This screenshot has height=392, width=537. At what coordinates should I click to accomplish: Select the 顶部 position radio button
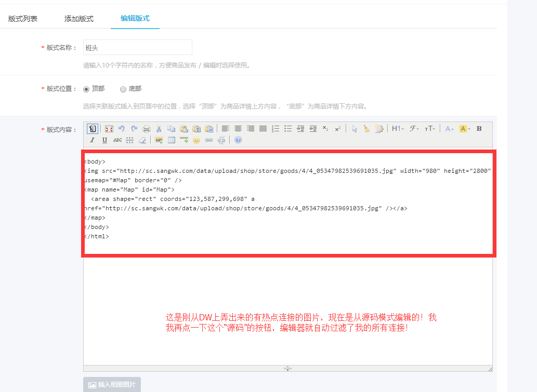point(86,89)
